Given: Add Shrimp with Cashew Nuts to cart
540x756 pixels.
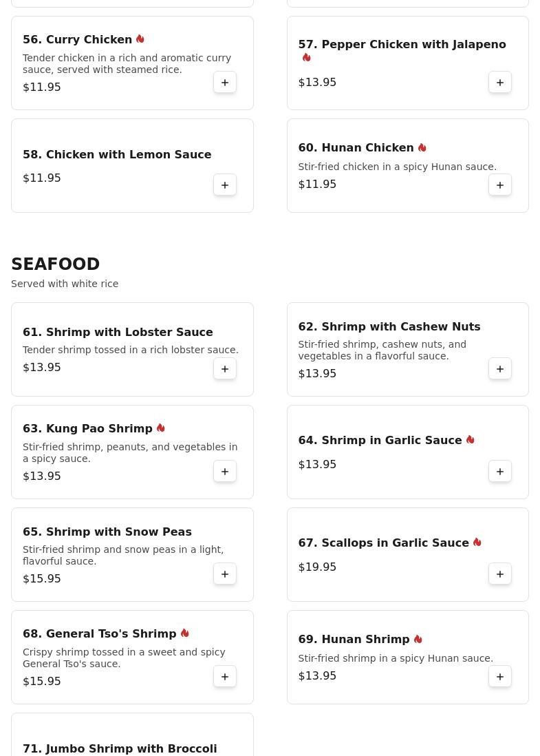Looking at the screenshot, I should [x=500, y=369].
